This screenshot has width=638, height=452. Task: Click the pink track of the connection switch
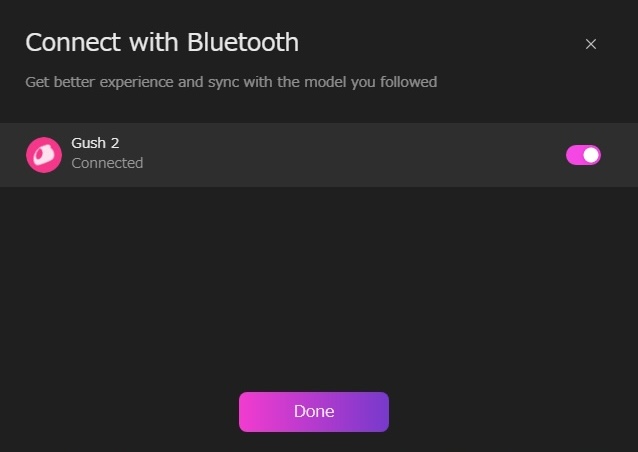(x=575, y=154)
